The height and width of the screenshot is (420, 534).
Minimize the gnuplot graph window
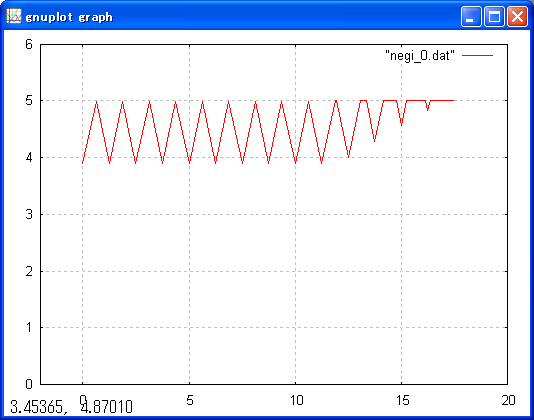471,16
